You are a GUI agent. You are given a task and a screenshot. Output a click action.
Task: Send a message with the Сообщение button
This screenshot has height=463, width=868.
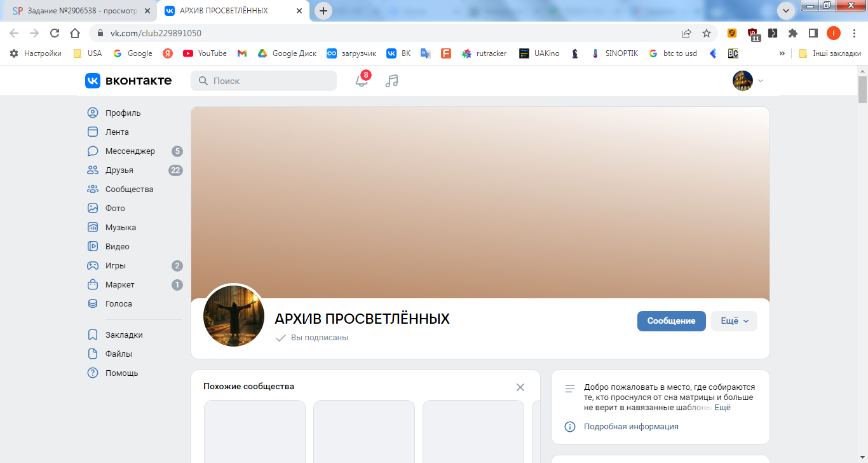point(672,321)
